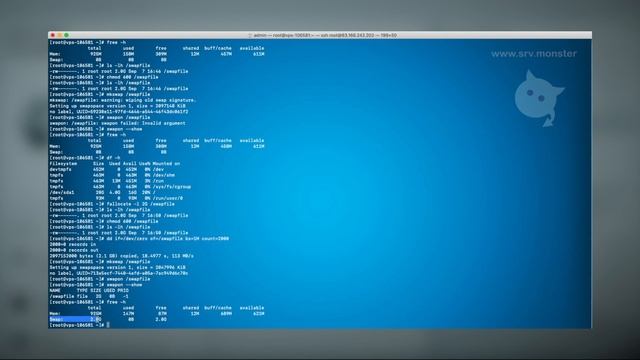Click the 'Filesystem Size Used Avail' header row
640x360 pixels.
pyautogui.click(x=115, y=164)
